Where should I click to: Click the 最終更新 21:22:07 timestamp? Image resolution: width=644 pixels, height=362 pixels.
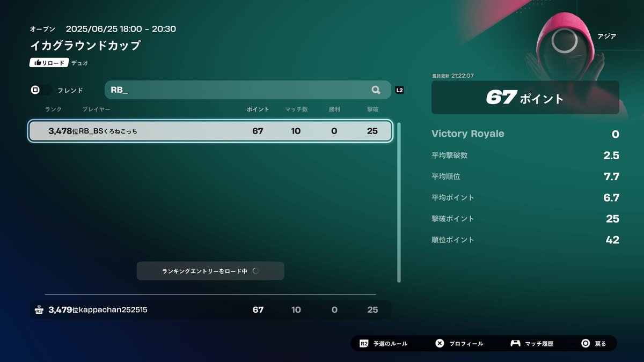[453, 76]
